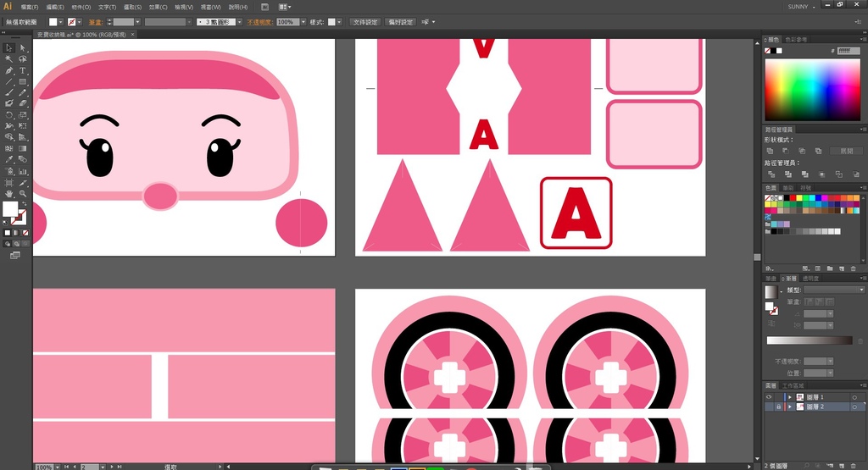Pick a color from the spectrum picker
Image resolution: width=868 pixels, height=470 pixels.
tap(811, 91)
